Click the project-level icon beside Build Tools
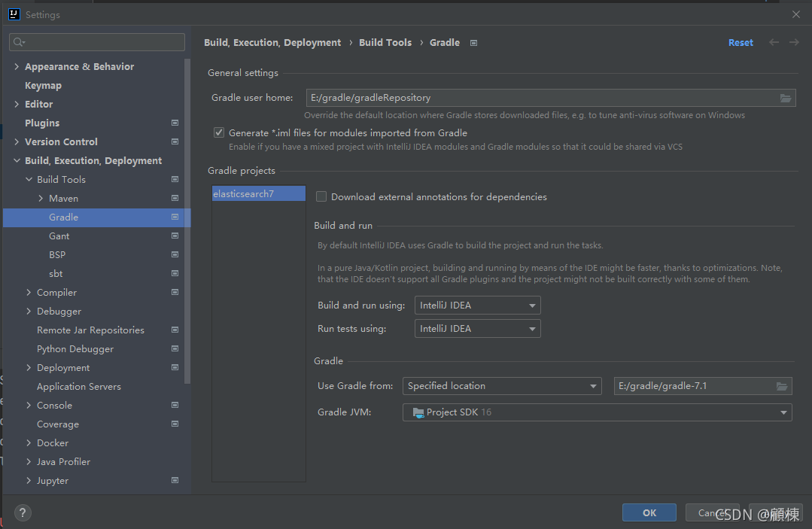Image resolution: width=812 pixels, height=529 pixels. [x=175, y=179]
